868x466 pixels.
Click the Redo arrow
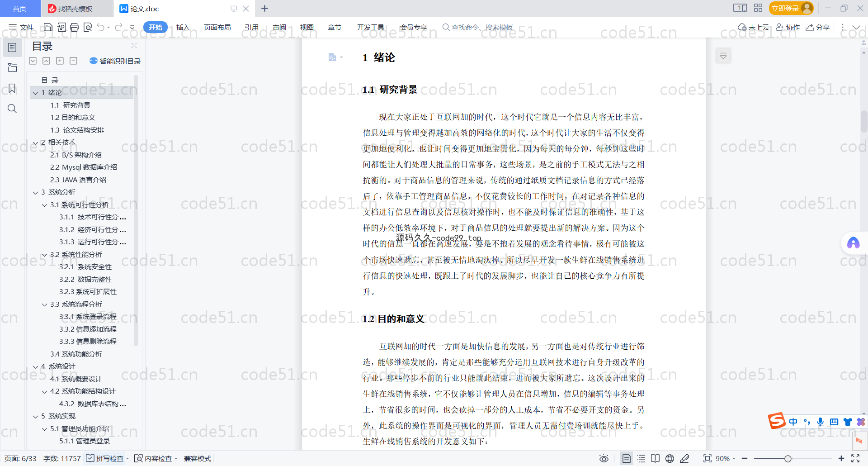pyautogui.click(x=118, y=27)
